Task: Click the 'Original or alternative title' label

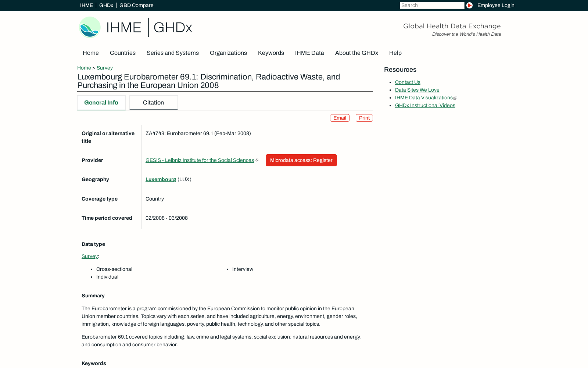Action: (108, 137)
